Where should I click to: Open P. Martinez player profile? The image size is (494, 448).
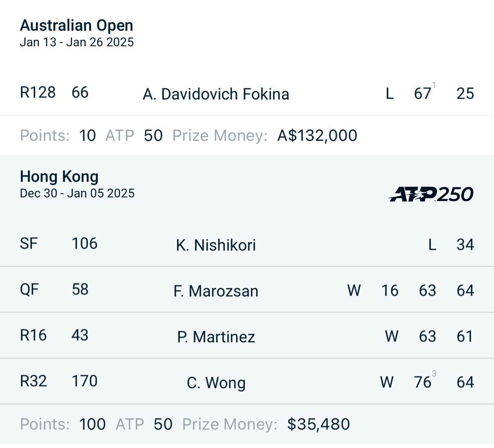[216, 337]
